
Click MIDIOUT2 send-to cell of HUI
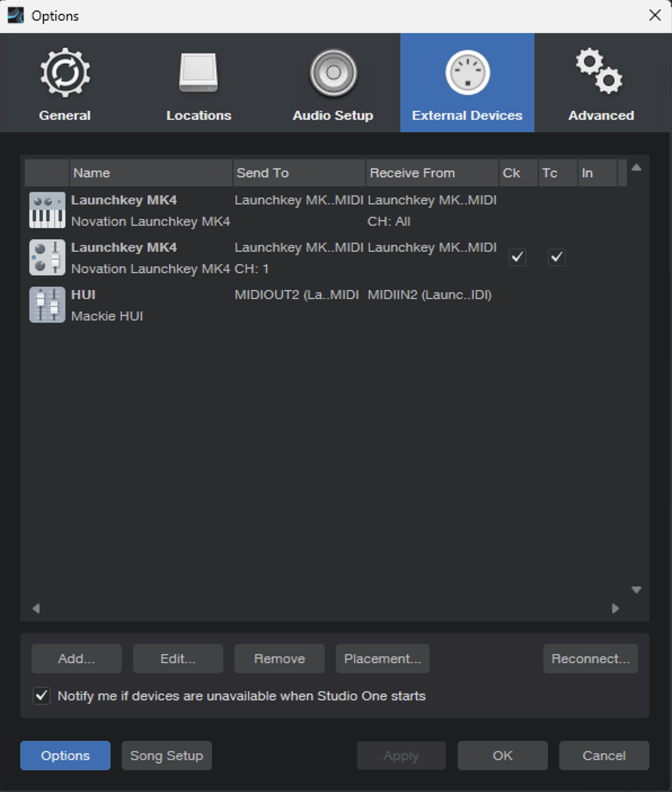(x=297, y=295)
